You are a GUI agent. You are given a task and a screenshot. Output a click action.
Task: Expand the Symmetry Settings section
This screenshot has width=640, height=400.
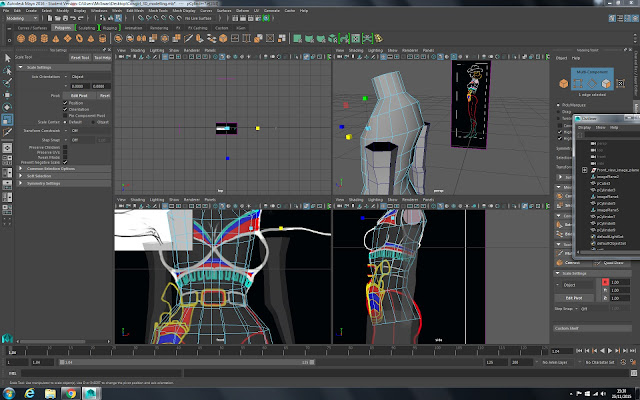45,183
